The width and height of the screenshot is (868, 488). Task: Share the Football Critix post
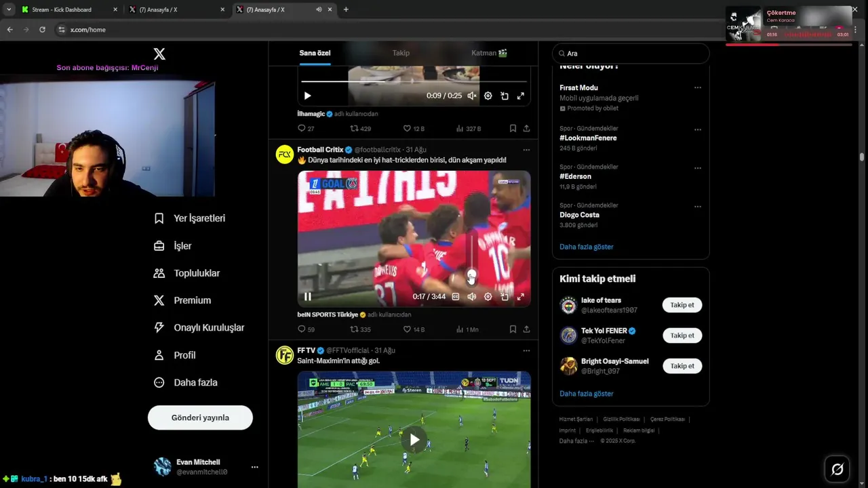[x=526, y=329]
